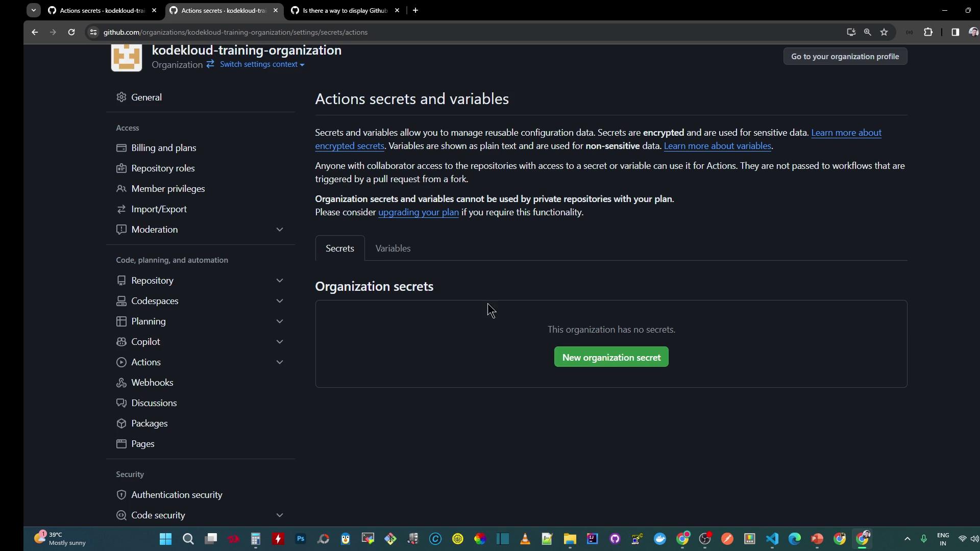This screenshot has height=551, width=980.
Task: Reload the page using the refresh icon
Action: pos(71,32)
